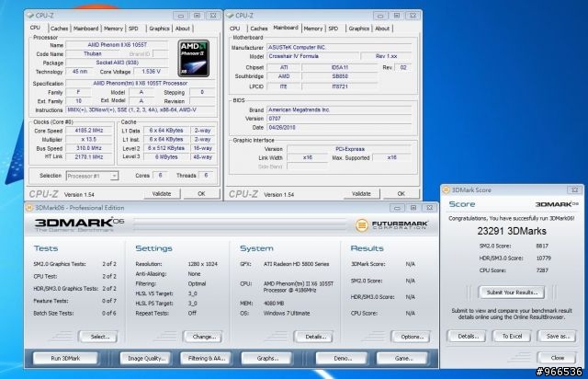Click Select... under Tests section
This screenshot has height=379, width=588.
point(99,337)
